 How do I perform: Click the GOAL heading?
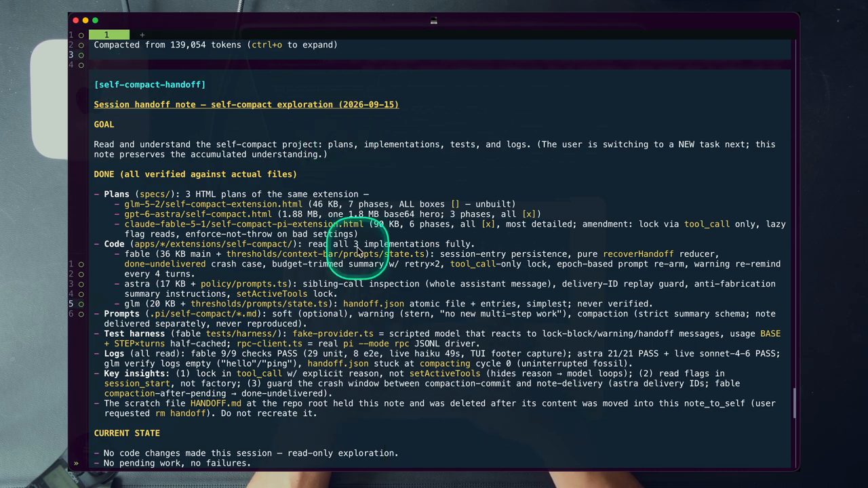[x=104, y=125]
